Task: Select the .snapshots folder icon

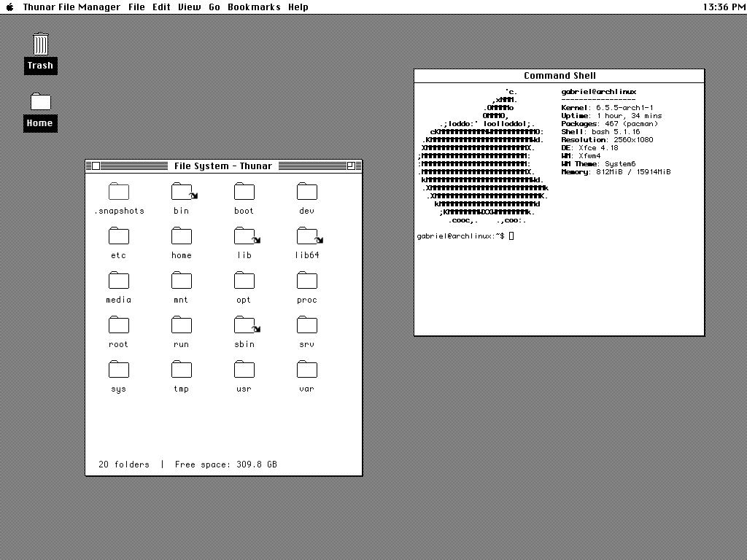Action: [x=119, y=191]
